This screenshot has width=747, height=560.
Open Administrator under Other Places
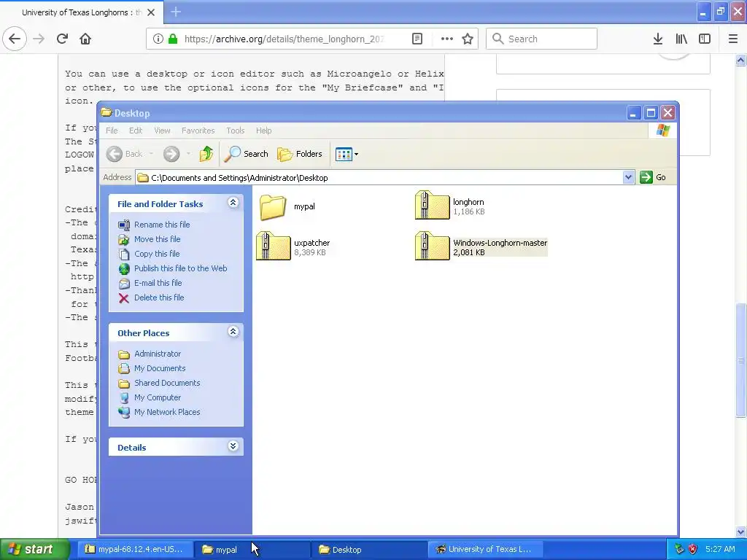158,354
